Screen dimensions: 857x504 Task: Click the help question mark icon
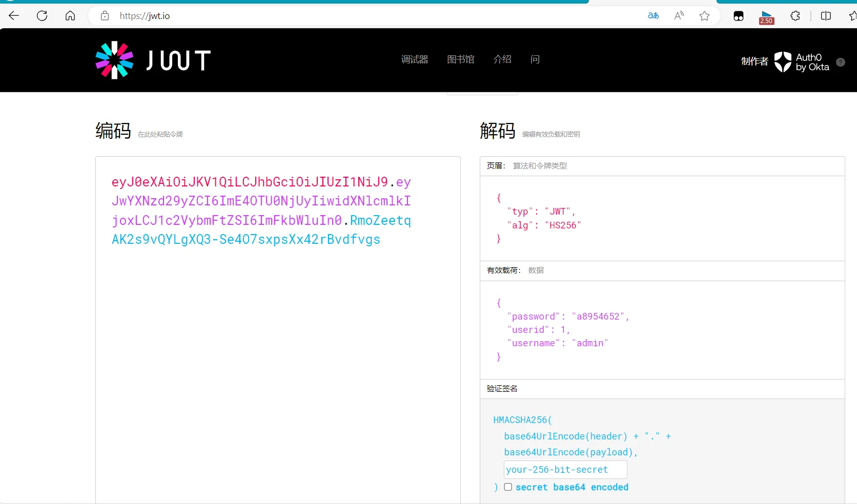841,62
